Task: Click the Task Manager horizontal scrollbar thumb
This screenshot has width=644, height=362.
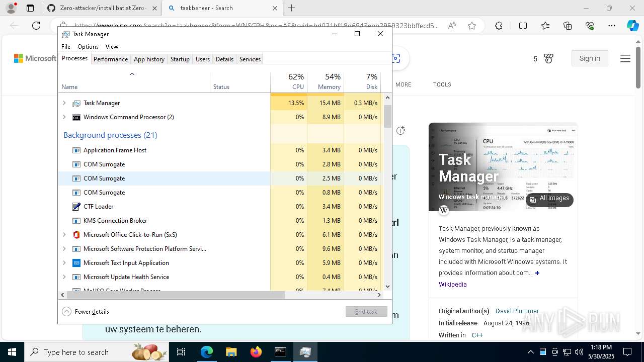Action: tap(176, 295)
